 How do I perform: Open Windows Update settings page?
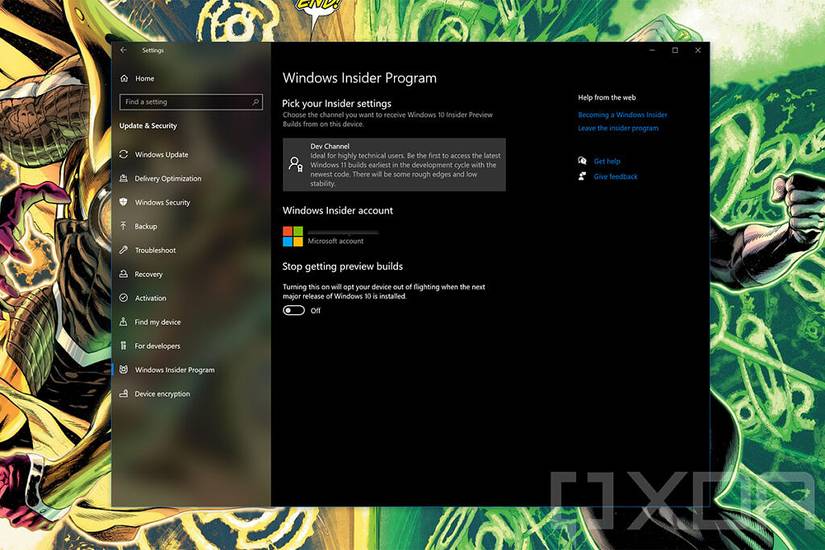[x=162, y=154]
